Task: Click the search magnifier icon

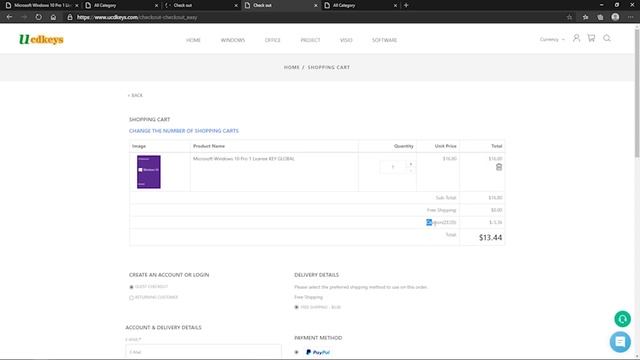Action: tap(607, 38)
